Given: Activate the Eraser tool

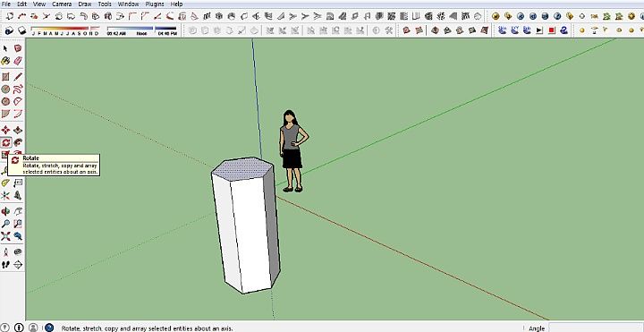Looking at the screenshot, I should click(18, 61).
